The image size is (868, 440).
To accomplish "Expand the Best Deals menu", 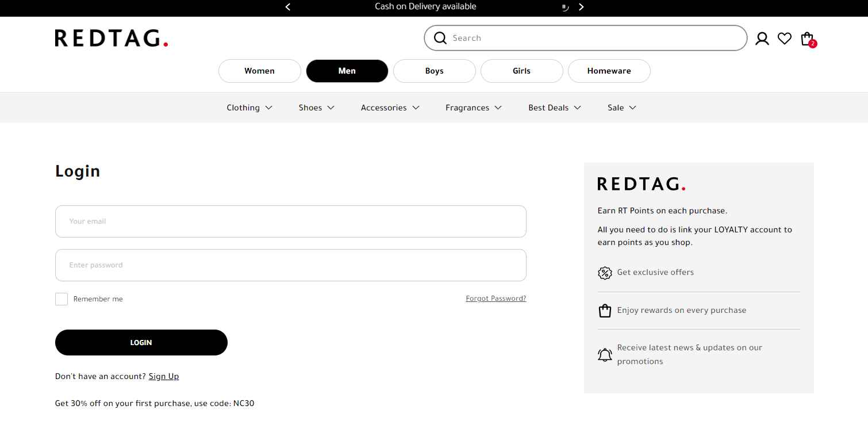I will (x=554, y=108).
